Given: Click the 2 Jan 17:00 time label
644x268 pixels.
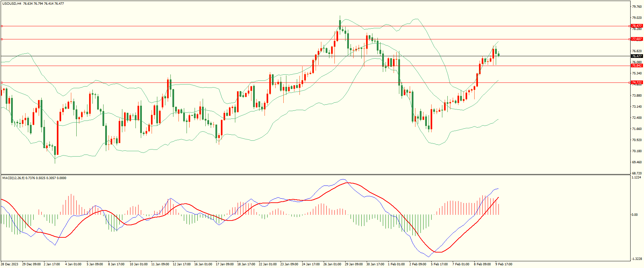Looking at the screenshot, I should point(52,264).
